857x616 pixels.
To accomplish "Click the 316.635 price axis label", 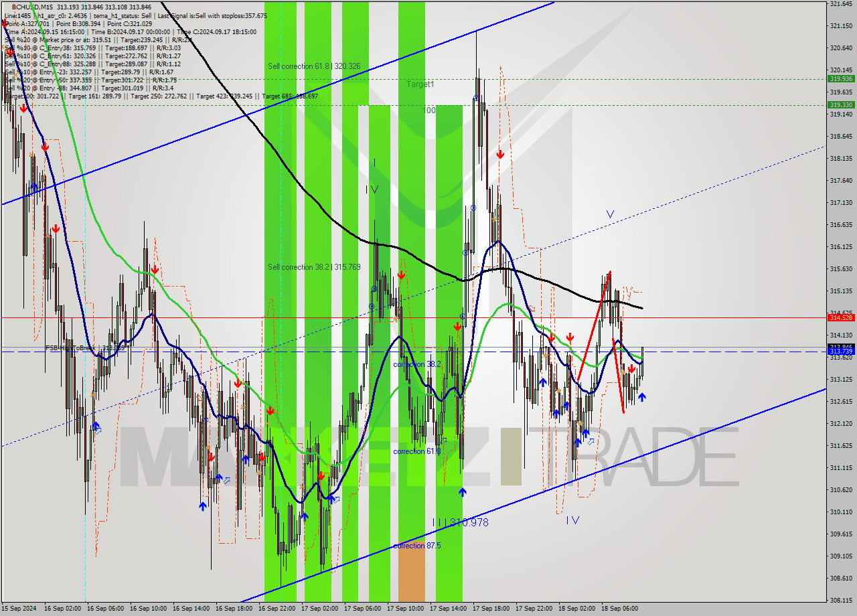I will [x=841, y=224].
